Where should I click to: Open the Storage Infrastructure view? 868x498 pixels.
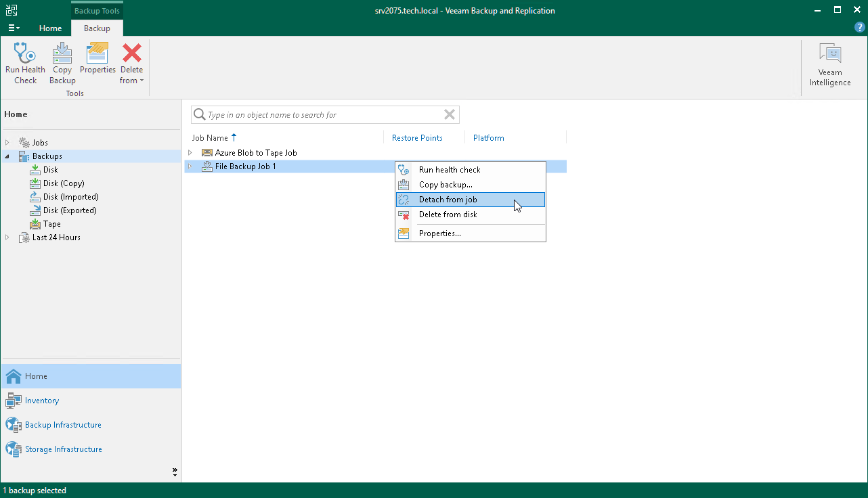[x=63, y=449]
